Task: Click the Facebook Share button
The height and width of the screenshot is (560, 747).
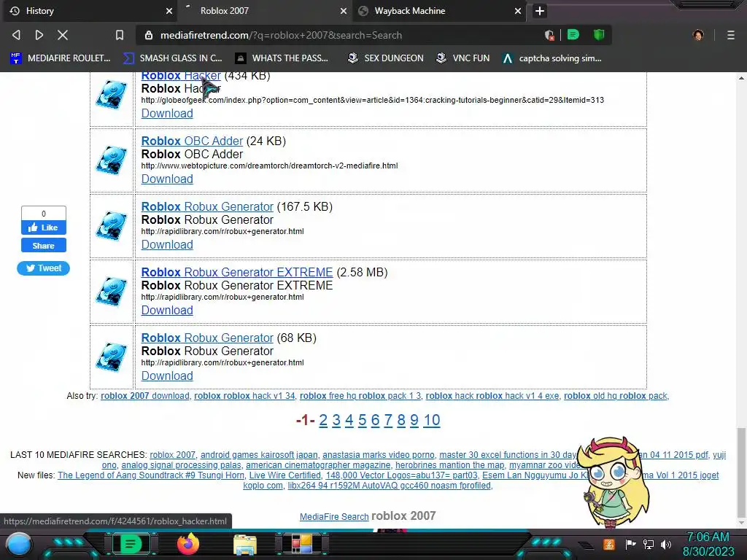Action: (x=43, y=246)
